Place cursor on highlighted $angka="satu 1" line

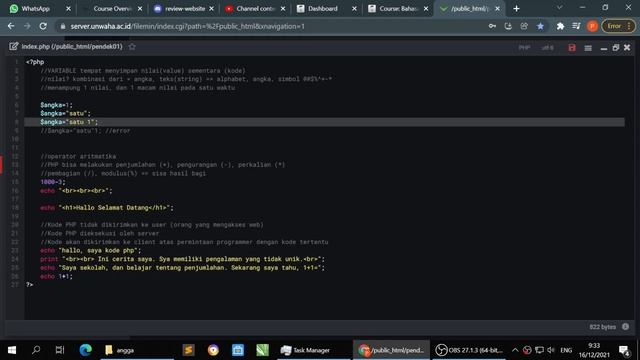[324, 122]
